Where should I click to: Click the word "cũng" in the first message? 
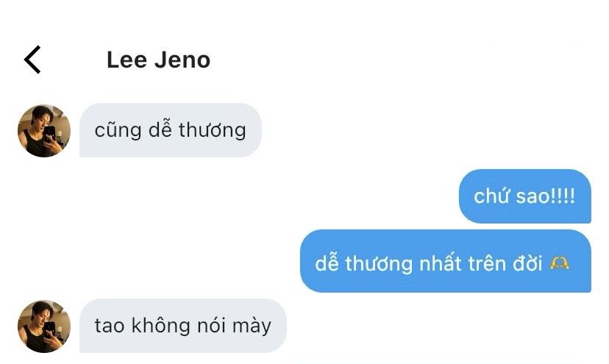click(x=118, y=130)
